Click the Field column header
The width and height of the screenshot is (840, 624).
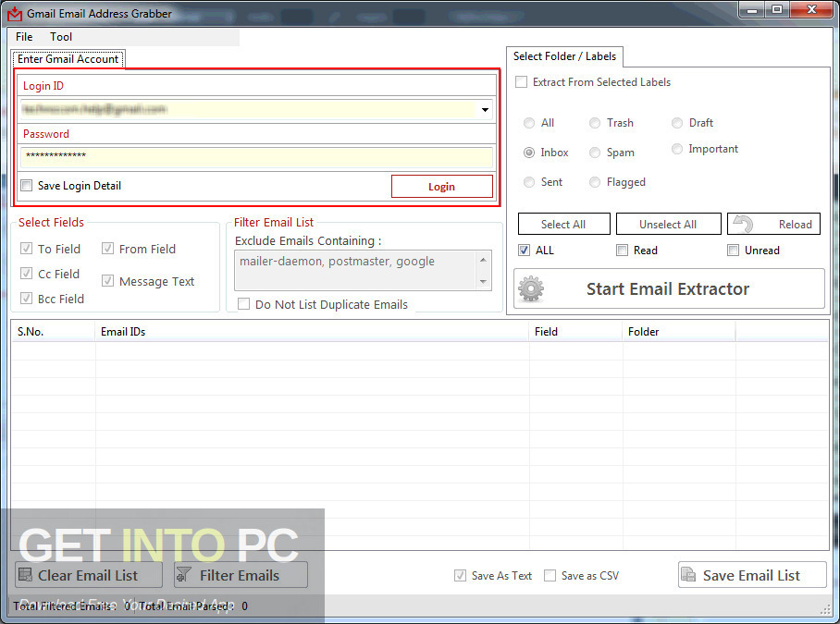tap(576, 332)
